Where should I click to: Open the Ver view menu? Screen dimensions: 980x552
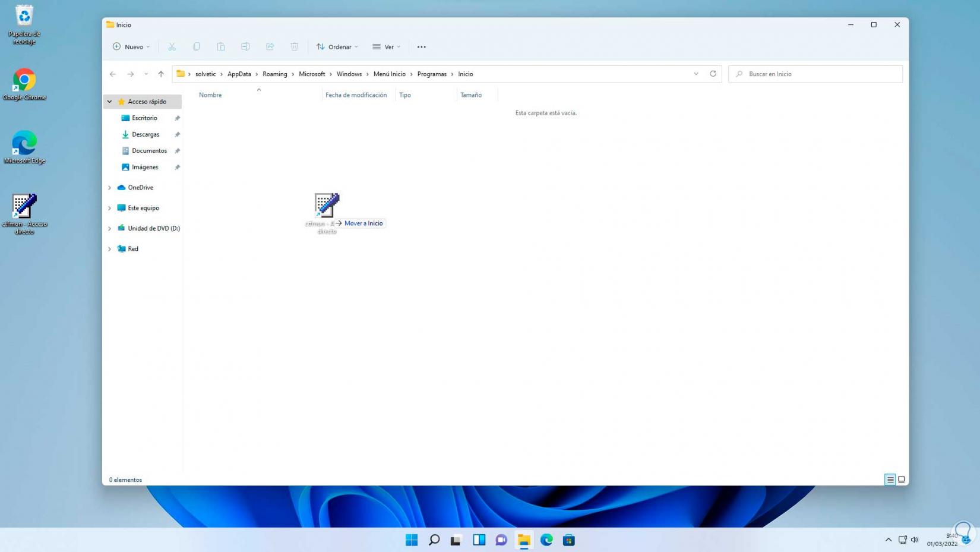(387, 47)
